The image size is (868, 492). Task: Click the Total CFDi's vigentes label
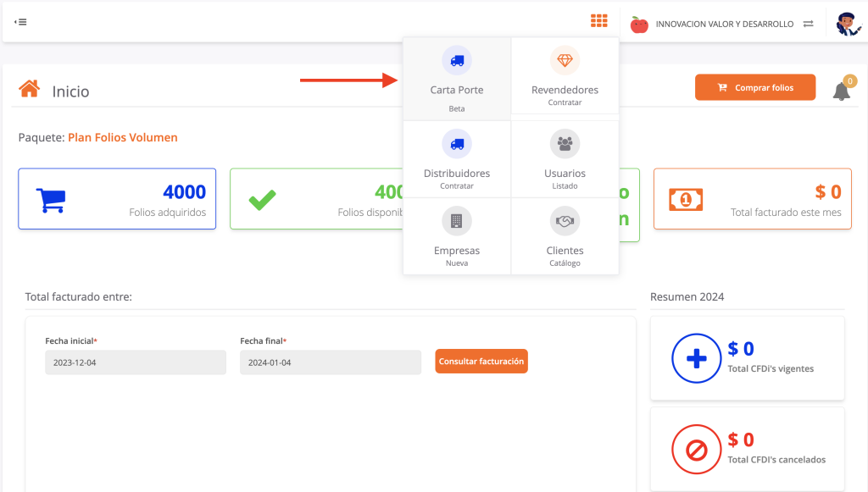[771, 368]
